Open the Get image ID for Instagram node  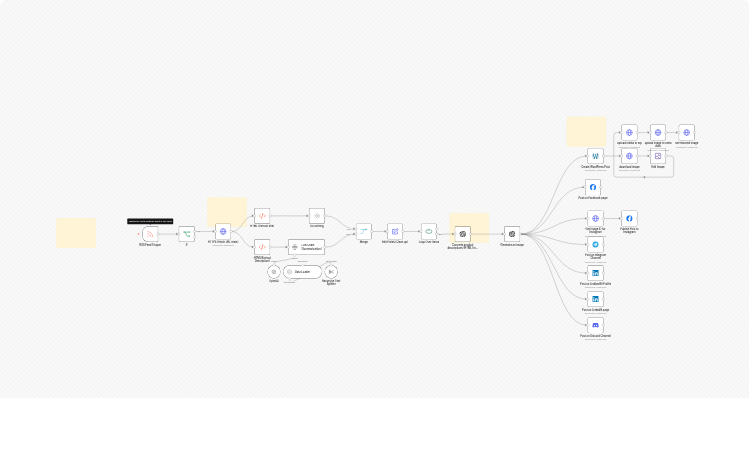point(595,218)
